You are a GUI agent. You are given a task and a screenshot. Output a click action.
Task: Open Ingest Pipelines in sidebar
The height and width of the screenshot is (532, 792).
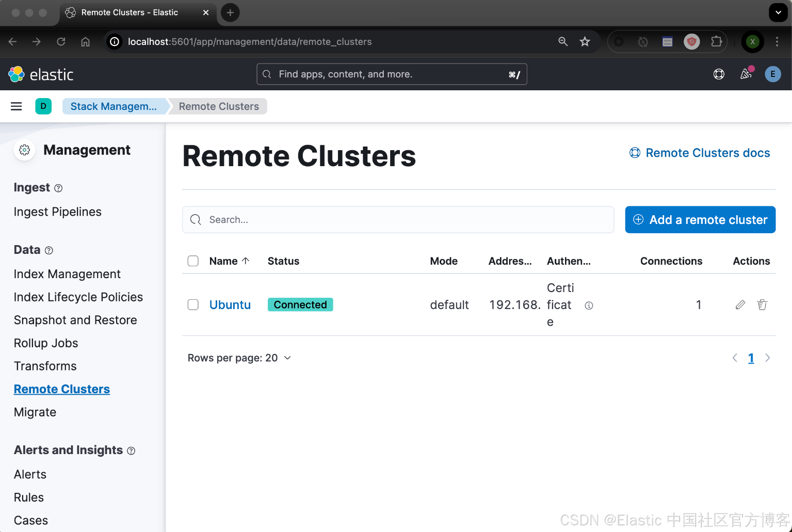pos(58,212)
